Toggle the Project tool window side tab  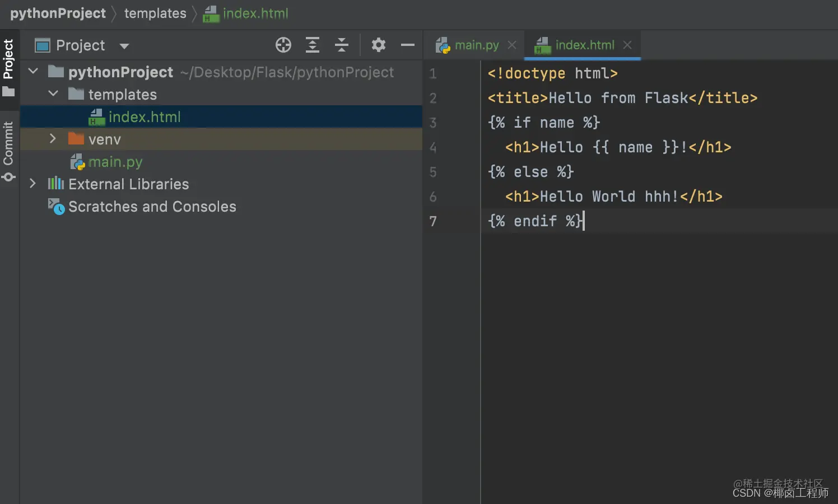pyautogui.click(x=8, y=67)
